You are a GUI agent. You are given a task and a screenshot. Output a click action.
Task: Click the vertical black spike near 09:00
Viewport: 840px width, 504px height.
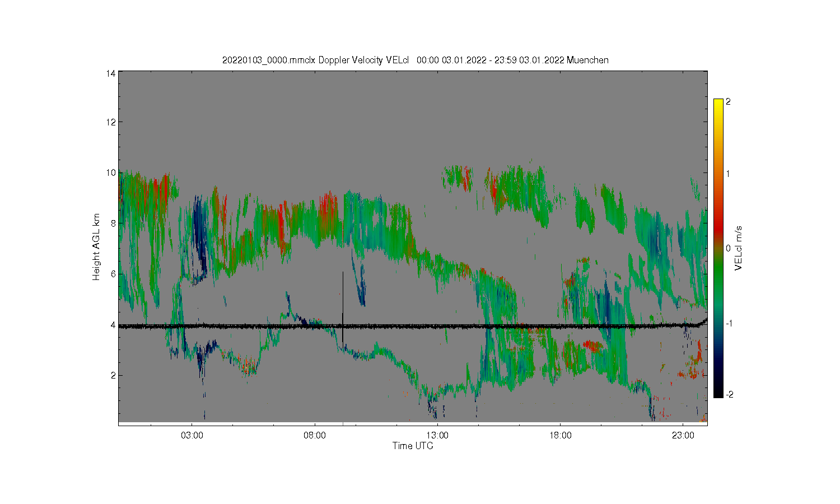click(x=343, y=308)
